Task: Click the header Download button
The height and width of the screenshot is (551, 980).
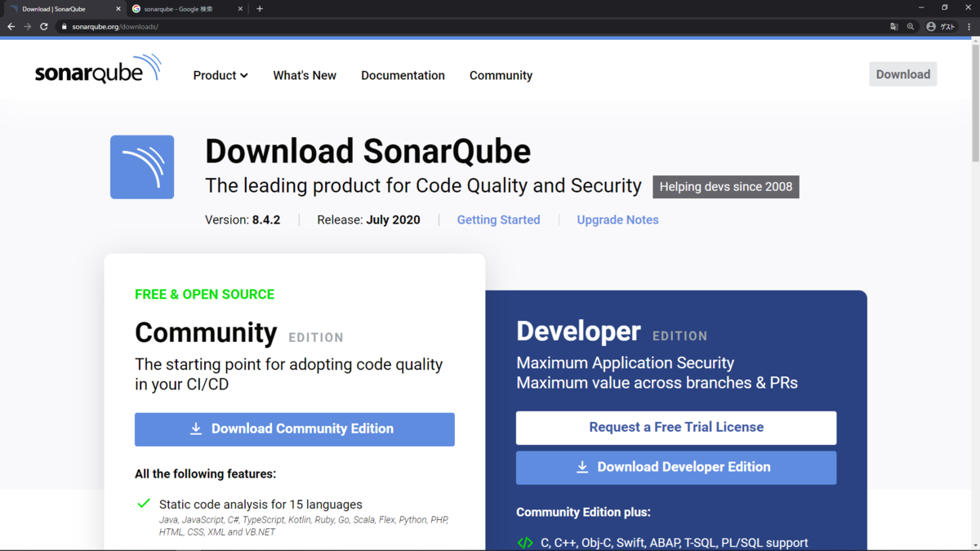Action: coord(903,74)
